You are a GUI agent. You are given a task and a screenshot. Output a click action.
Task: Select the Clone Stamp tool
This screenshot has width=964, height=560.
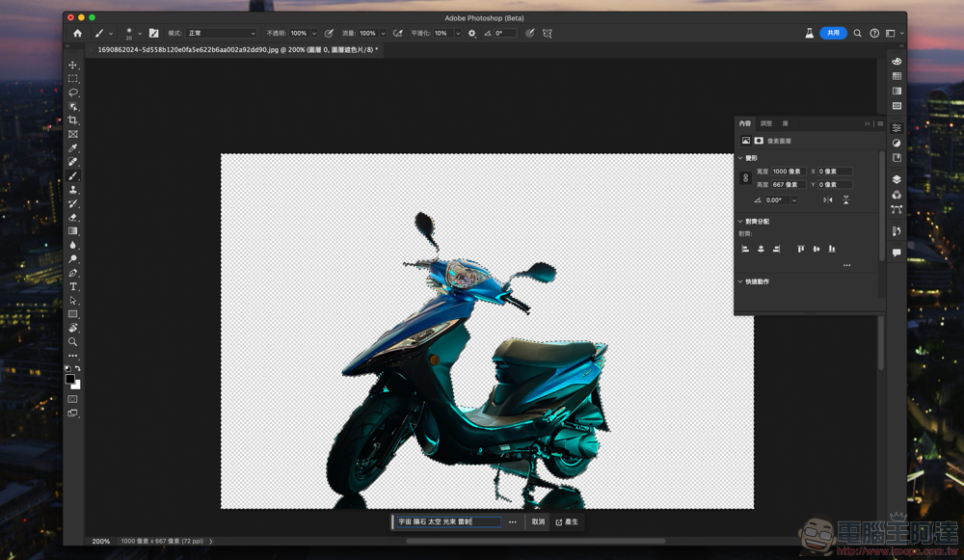click(72, 189)
